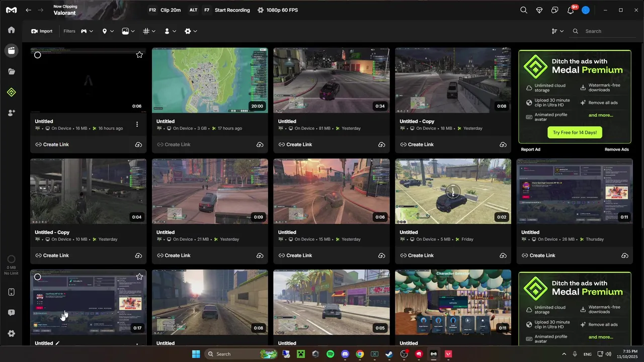Open the sort order dropdown
This screenshot has height=362, width=644.
click(557, 31)
